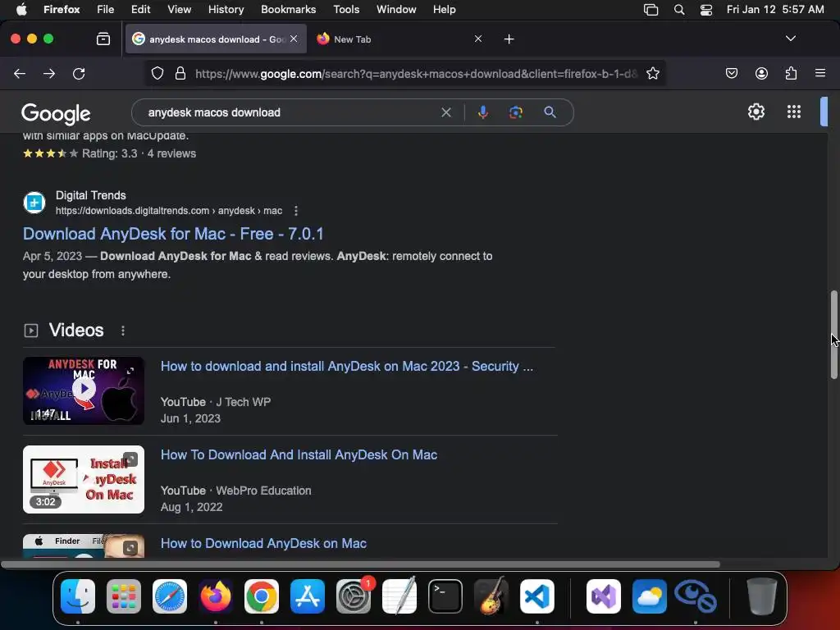Viewport: 840px width, 630px height.
Task: Open options for Digital Trends result
Action: point(295,211)
